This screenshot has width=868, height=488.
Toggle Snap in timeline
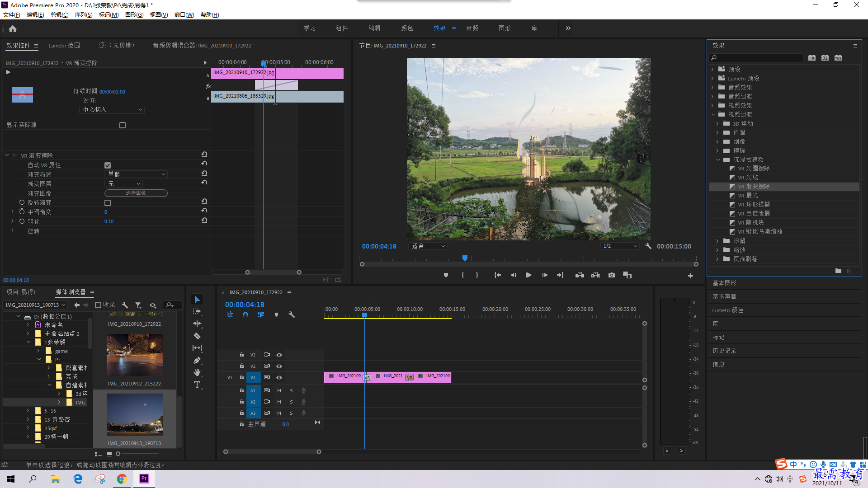pyautogui.click(x=245, y=314)
